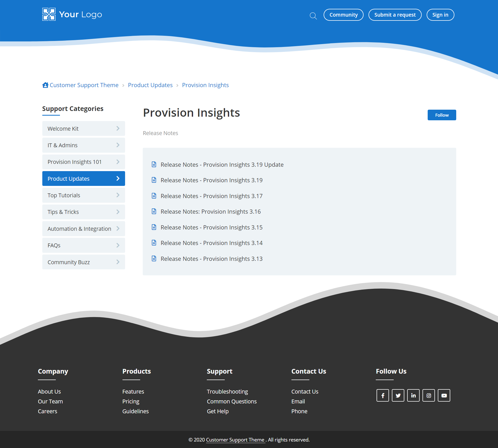Screen dimensions: 498x448
Task: Click the Submit a request button
Action: tap(395, 15)
